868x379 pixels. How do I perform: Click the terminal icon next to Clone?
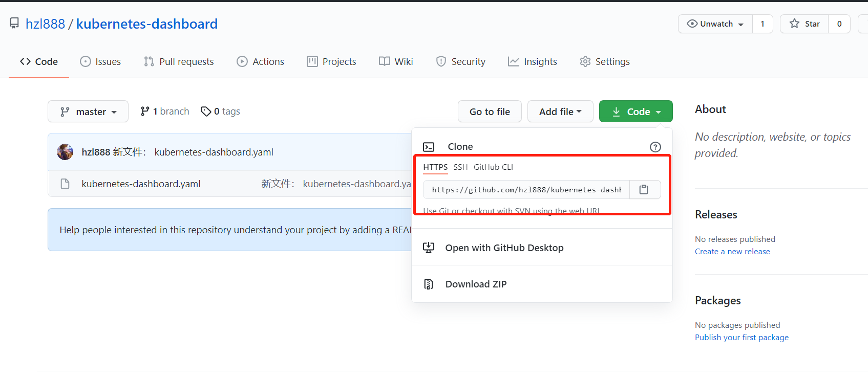429,147
